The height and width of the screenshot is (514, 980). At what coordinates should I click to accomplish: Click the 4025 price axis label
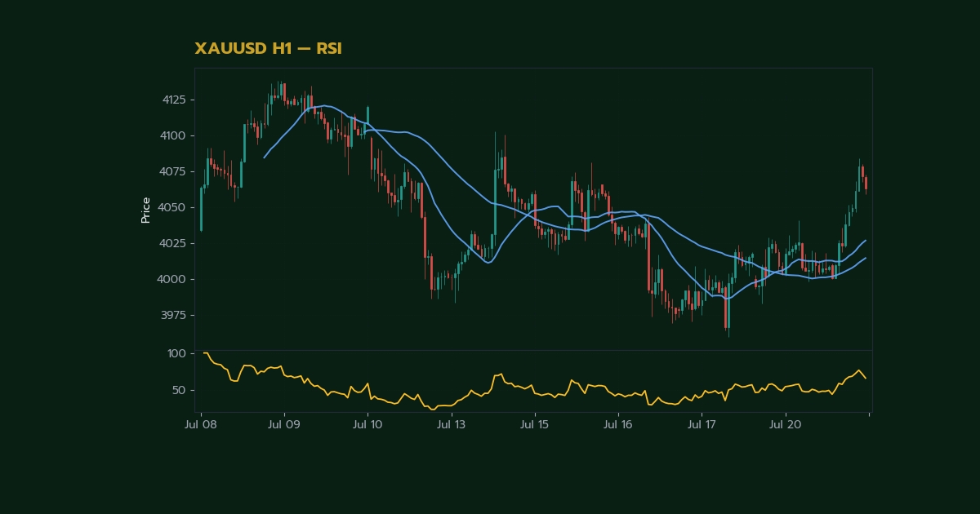click(x=174, y=243)
